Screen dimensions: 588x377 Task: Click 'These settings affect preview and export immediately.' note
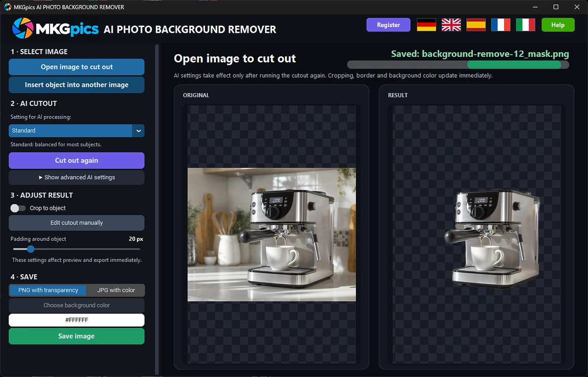(x=77, y=260)
